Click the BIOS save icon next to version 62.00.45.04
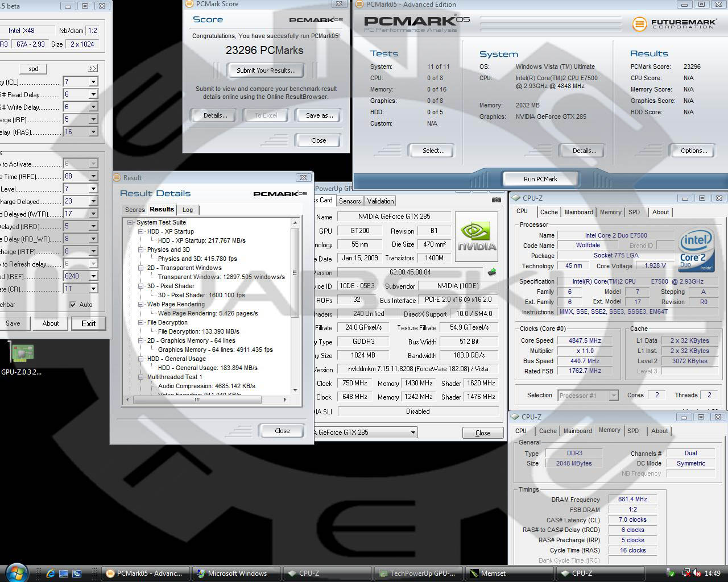The width and height of the screenshot is (728, 582). click(492, 272)
